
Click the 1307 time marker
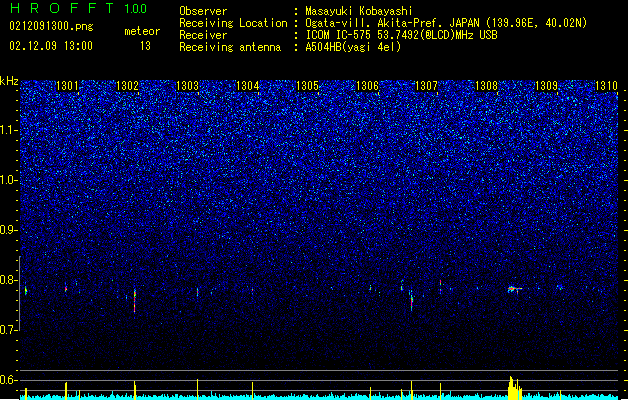(426, 85)
